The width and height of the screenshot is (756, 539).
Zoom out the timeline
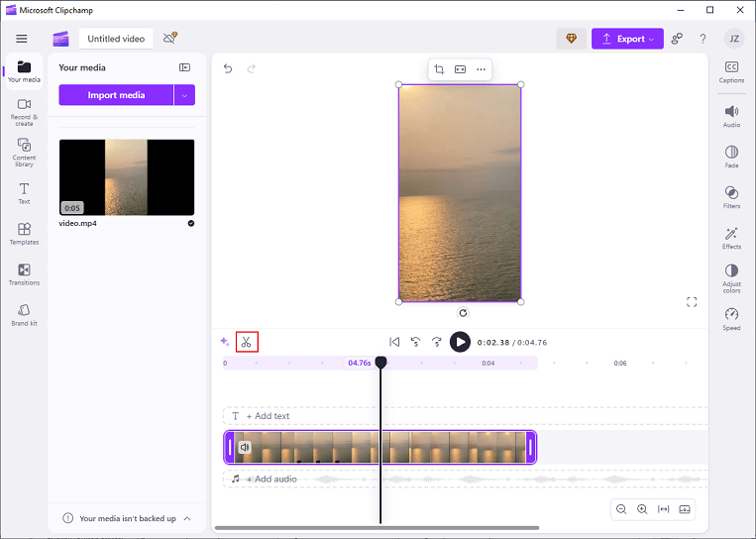pyautogui.click(x=621, y=509)
